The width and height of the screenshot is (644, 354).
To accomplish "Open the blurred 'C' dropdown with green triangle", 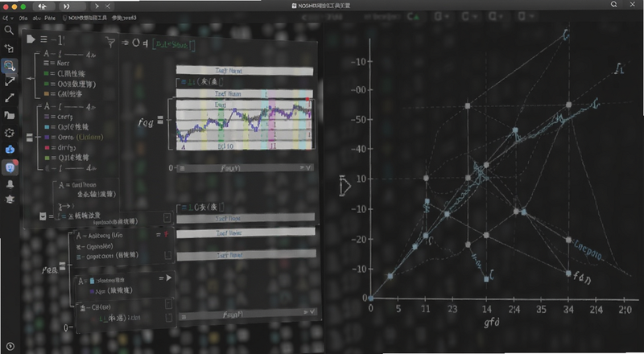I will click(414, 17).
